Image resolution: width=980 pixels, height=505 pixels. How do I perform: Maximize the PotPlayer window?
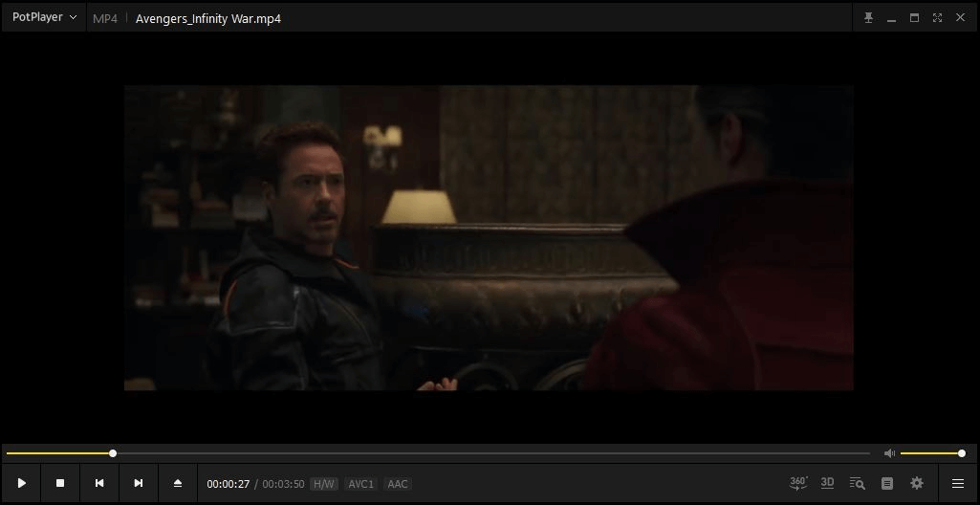point(914,18)
